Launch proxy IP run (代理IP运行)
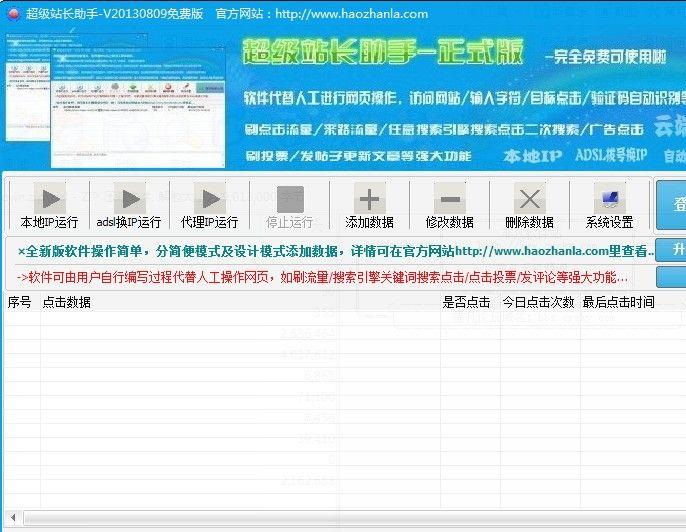This screenshot has height=532, width=686. (x=210, y=206)
